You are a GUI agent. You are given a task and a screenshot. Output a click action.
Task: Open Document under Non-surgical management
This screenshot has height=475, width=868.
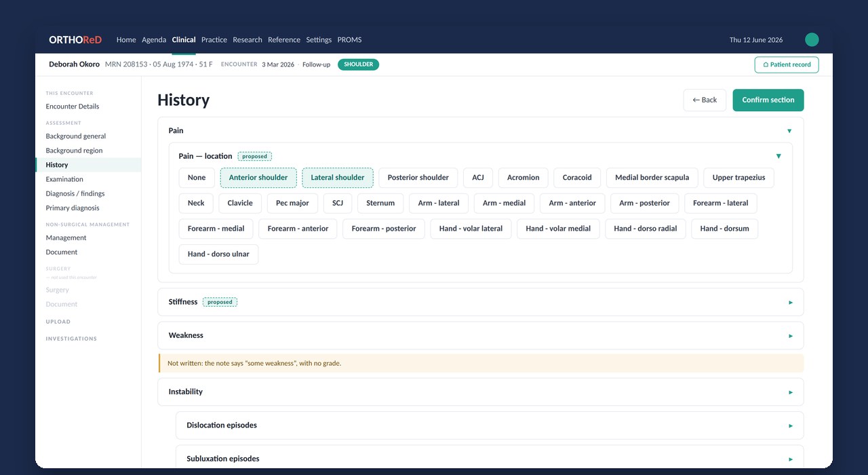(x=62, y=252)
